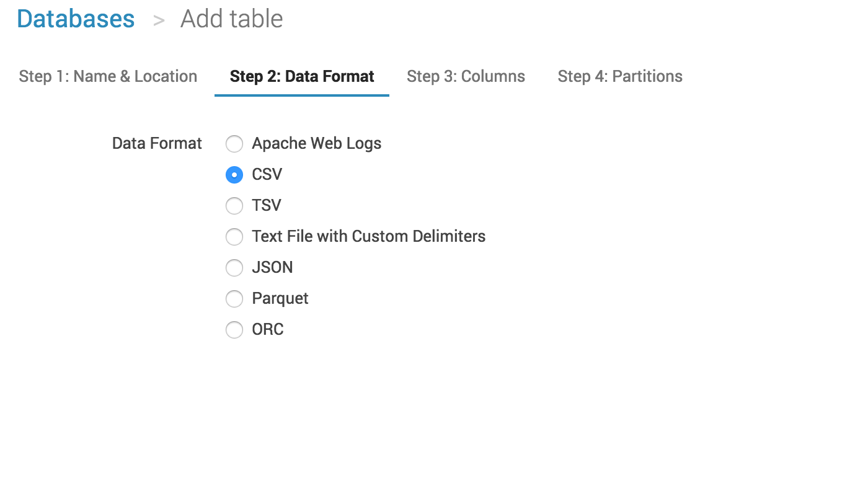Click the JSON option label text
Viewport: 868px width, 496px height.
(x=272, y=268)
